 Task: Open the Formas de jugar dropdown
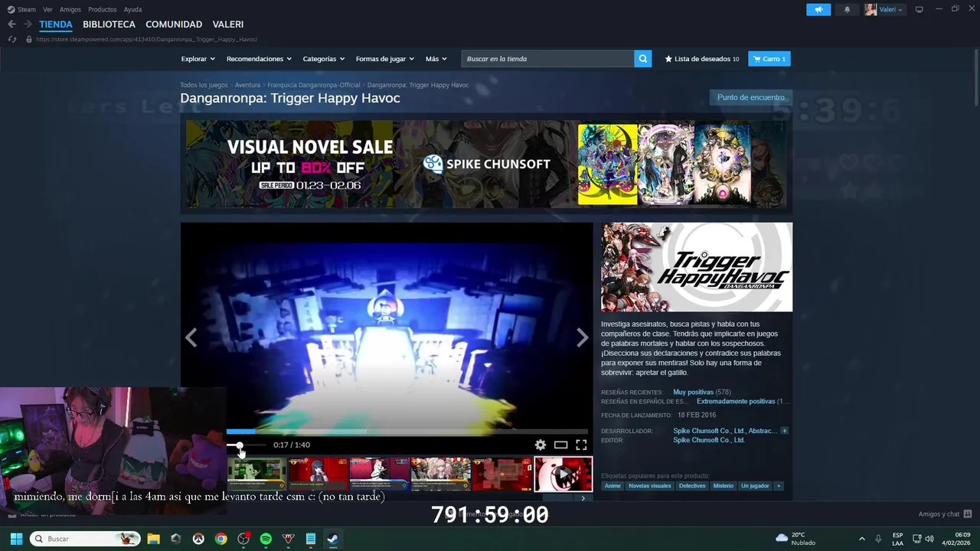coord(385,59)
